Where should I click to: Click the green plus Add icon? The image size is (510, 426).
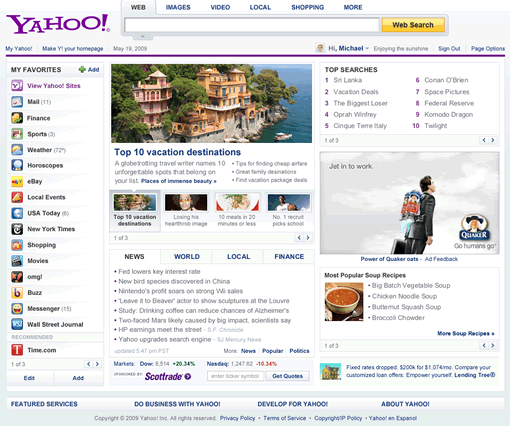point(82,69)
